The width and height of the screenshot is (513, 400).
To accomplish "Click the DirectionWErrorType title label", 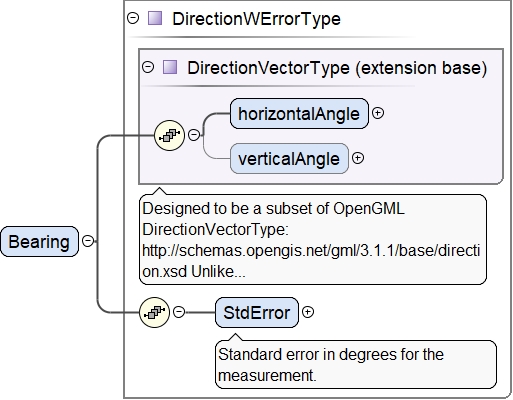I will tap(256, 19).
